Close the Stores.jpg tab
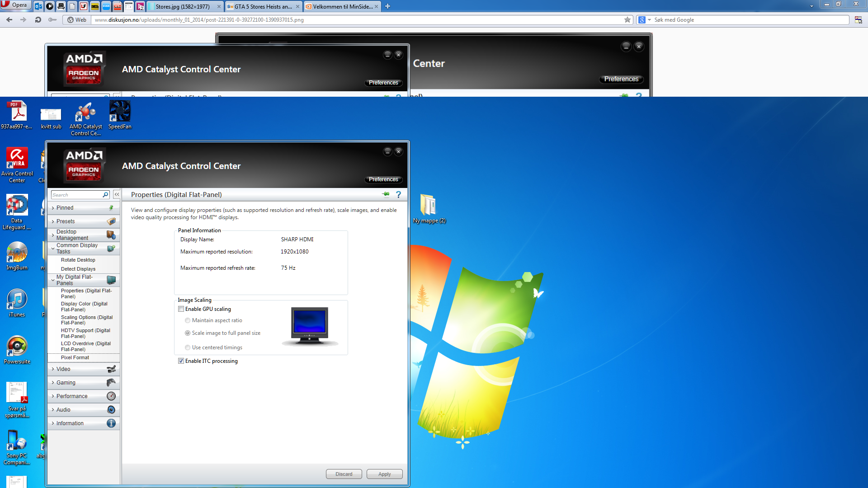868x488 pixels. [x=219, y=6]
